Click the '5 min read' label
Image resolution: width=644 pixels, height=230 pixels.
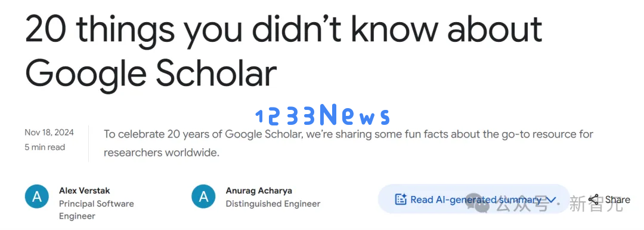pyautogui.click(x=45, y=147)
